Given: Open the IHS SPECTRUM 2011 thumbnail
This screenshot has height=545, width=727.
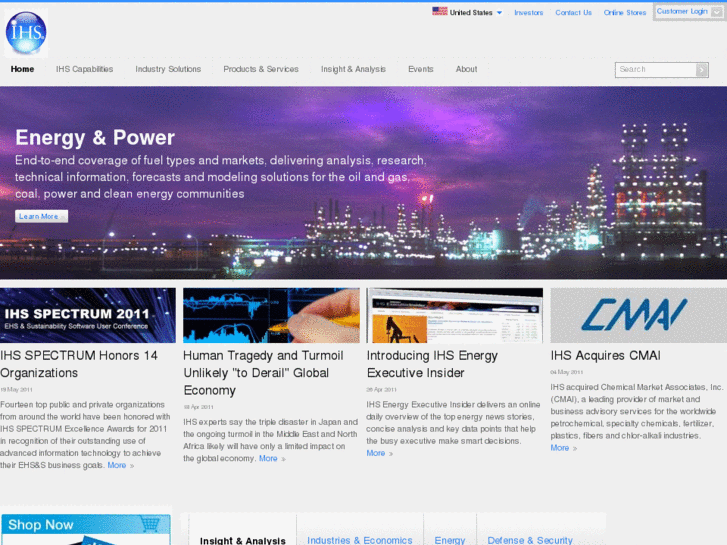Looking at the screenshot, I should click(88, 315).
